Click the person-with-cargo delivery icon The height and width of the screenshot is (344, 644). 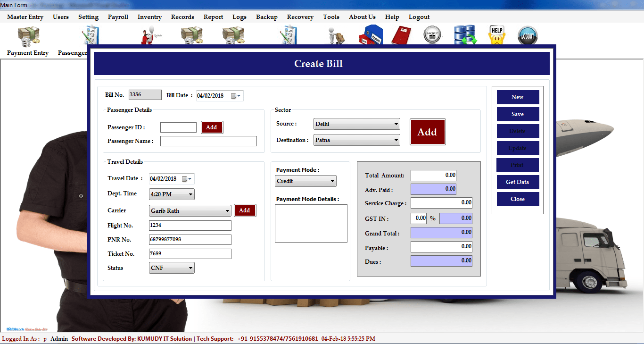(335, 35)
